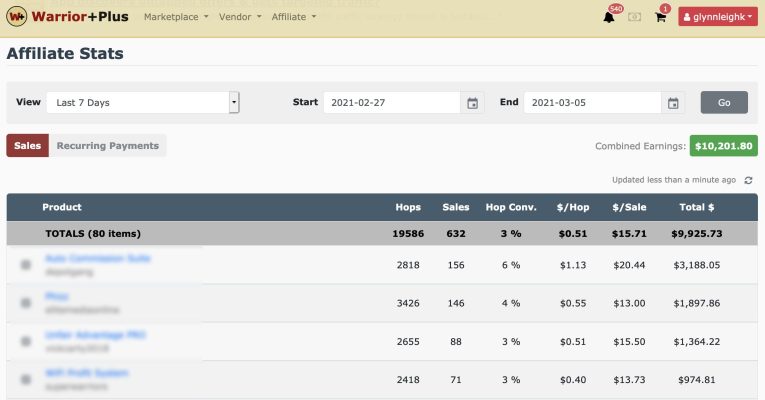
Task: Sort by the Hop Conv. column header
Action: coord(511,207)
